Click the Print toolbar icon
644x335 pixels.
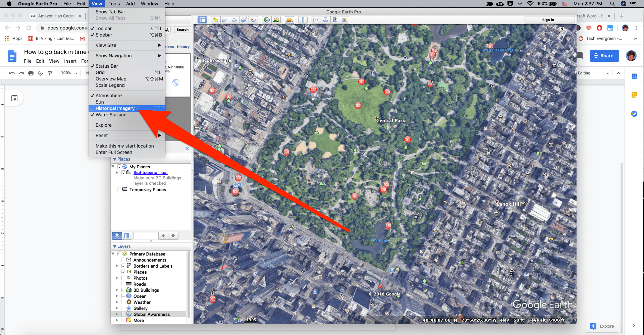pos(326,20)
